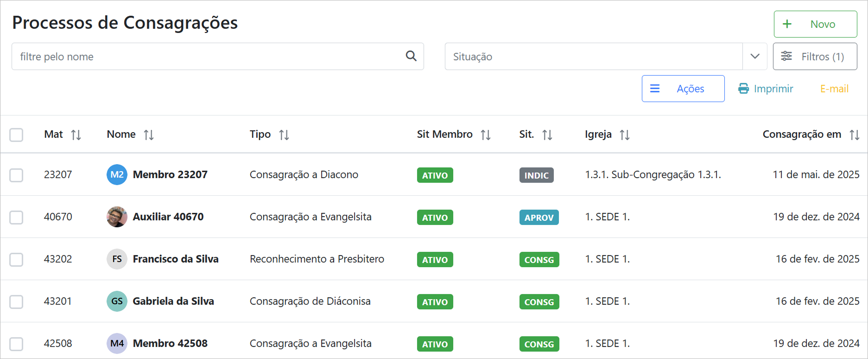Open the Filtros (1) panel
Viewport: 868px width, 359px height.
coord(815,57)
